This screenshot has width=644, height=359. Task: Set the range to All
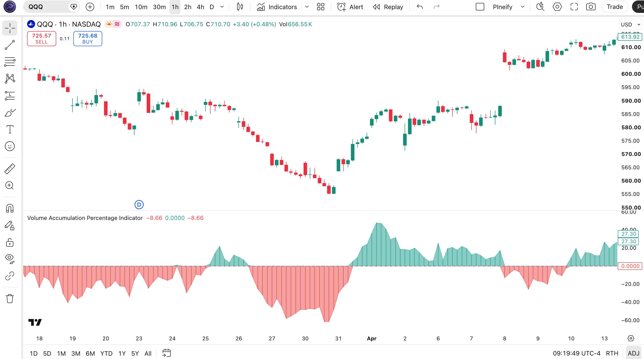(148, 353)
